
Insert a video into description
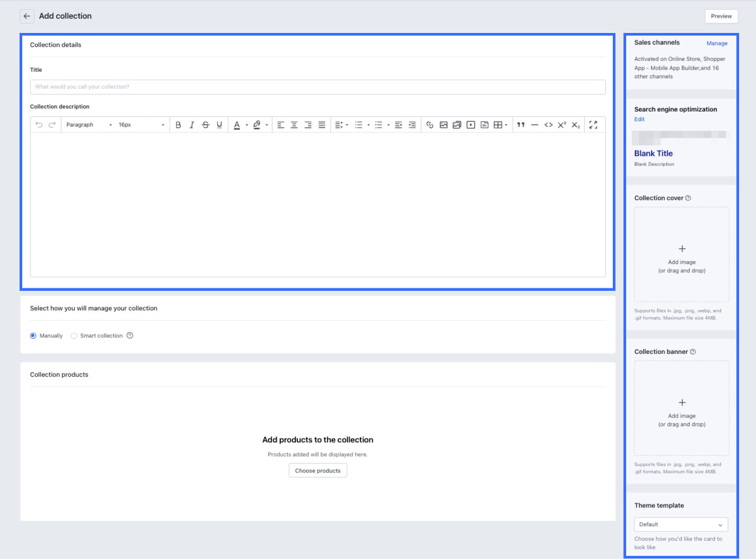tap(470, 125)
